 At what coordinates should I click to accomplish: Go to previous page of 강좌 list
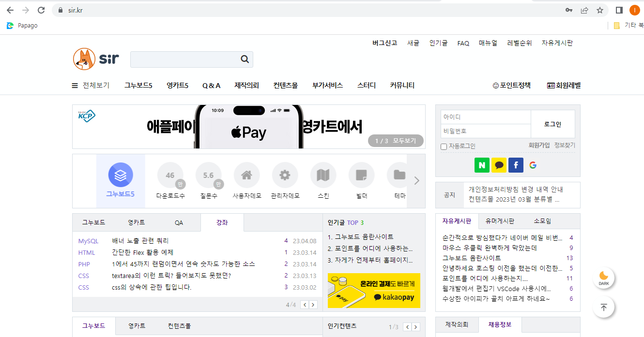[x=305, y=305]
